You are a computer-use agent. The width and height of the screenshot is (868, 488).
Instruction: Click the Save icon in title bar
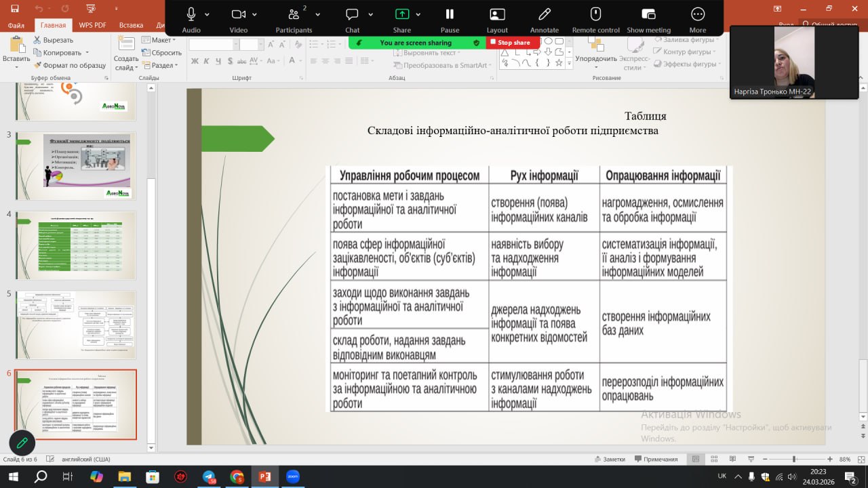15,9
